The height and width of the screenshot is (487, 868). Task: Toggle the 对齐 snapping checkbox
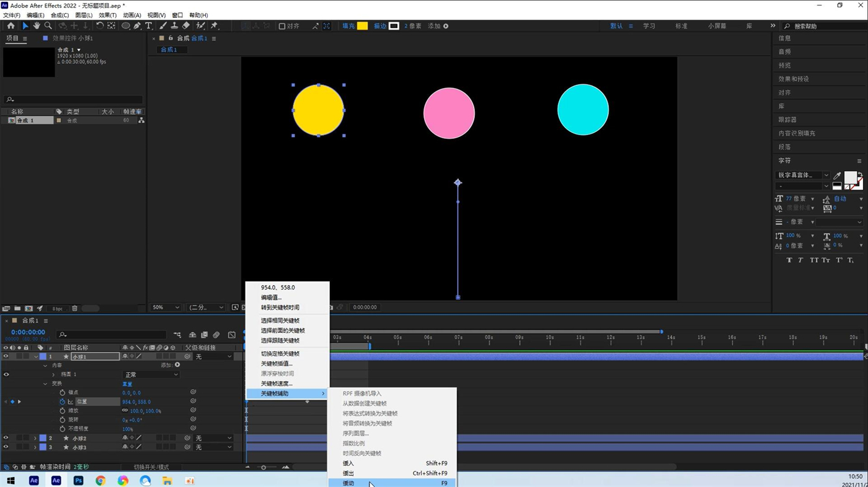click(282, 26)
